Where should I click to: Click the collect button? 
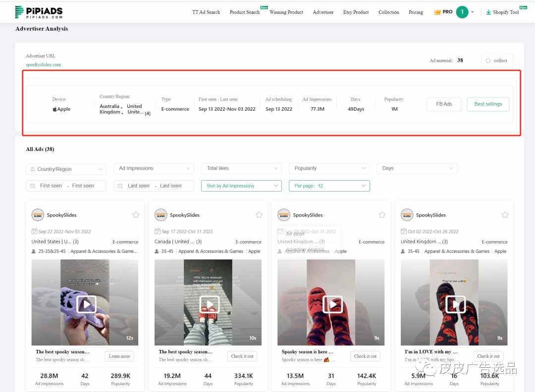(497, 61)
